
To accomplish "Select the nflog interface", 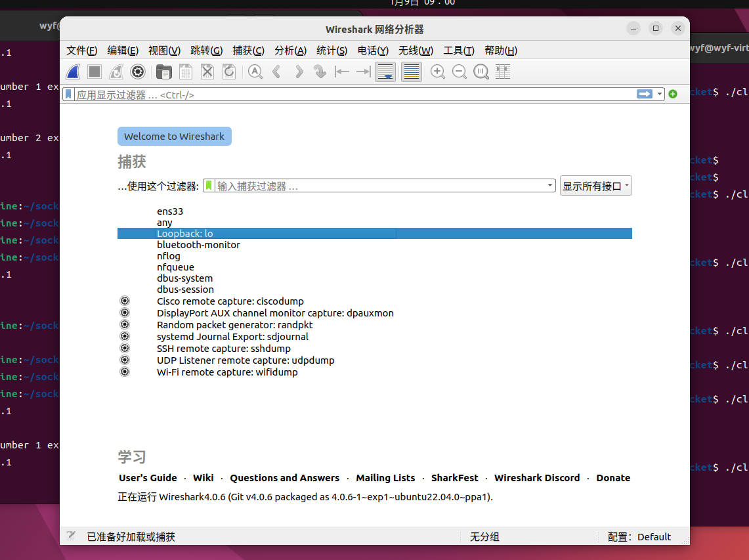I will [x=374, y=256].
